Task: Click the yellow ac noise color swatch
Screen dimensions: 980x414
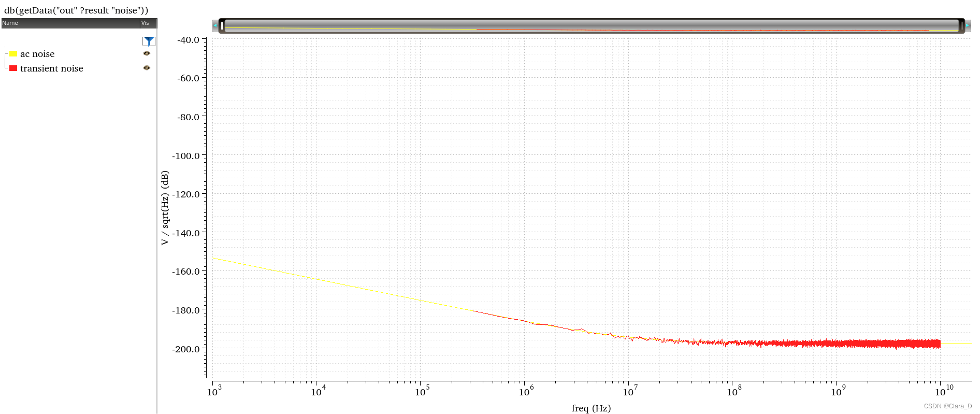Action: coord(13,54)
